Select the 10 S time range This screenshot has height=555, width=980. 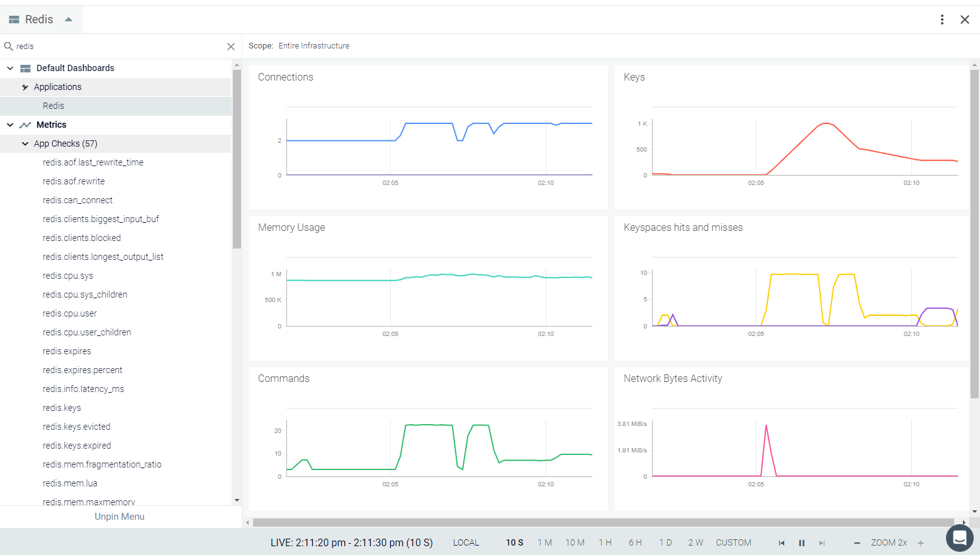pyautogui.click(x=515, y=542)
